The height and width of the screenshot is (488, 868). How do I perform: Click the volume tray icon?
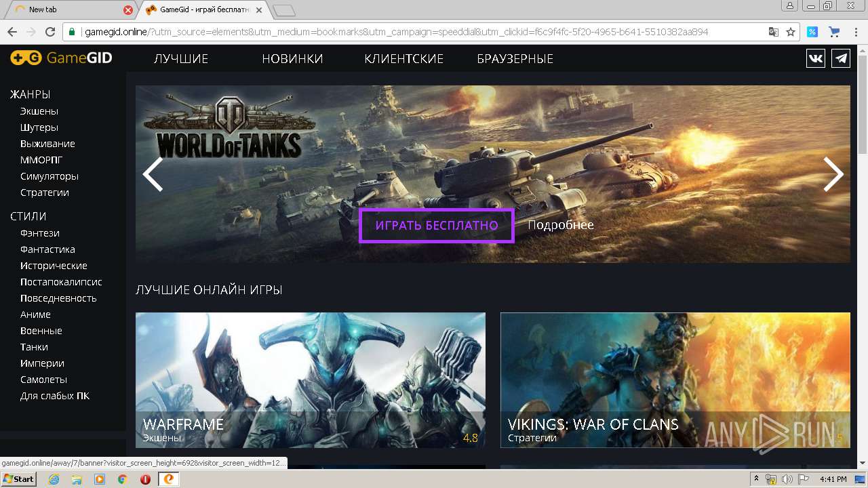[787, 479]
